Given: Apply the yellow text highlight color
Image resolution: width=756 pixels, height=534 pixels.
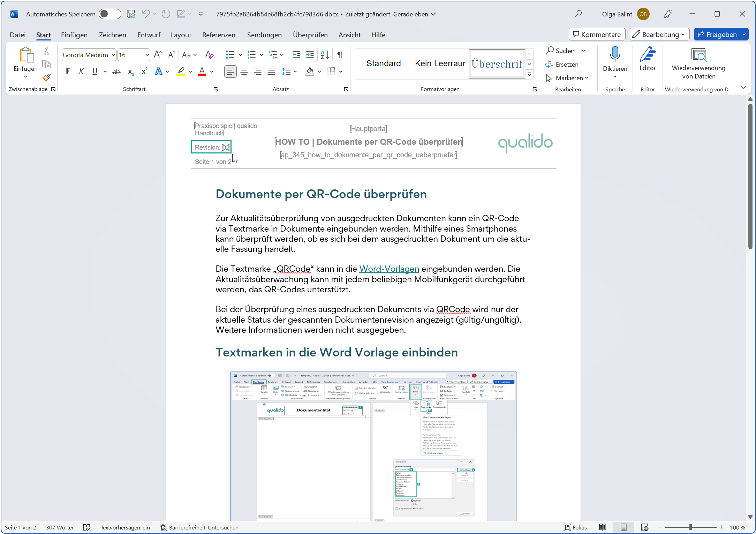Looking at the screenshot, I should (180, 72).
